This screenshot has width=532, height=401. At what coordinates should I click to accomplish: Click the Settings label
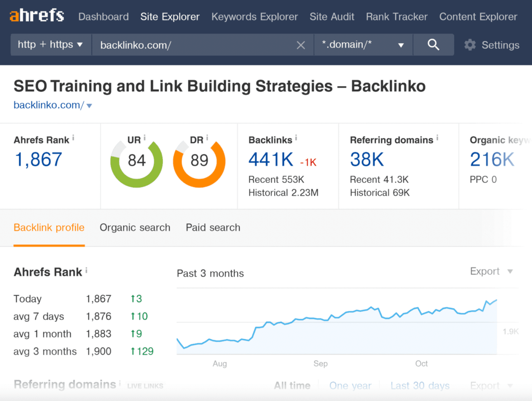coord(500,45)
